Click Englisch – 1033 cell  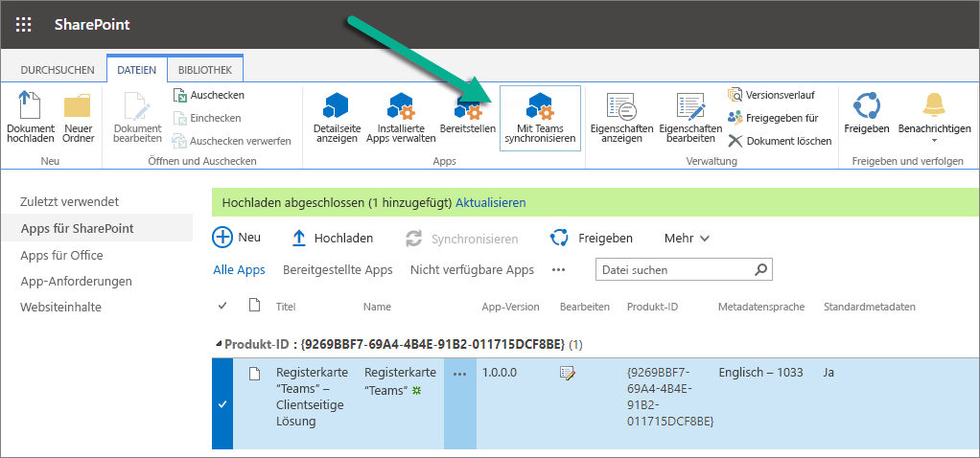(x=761, y=373)
